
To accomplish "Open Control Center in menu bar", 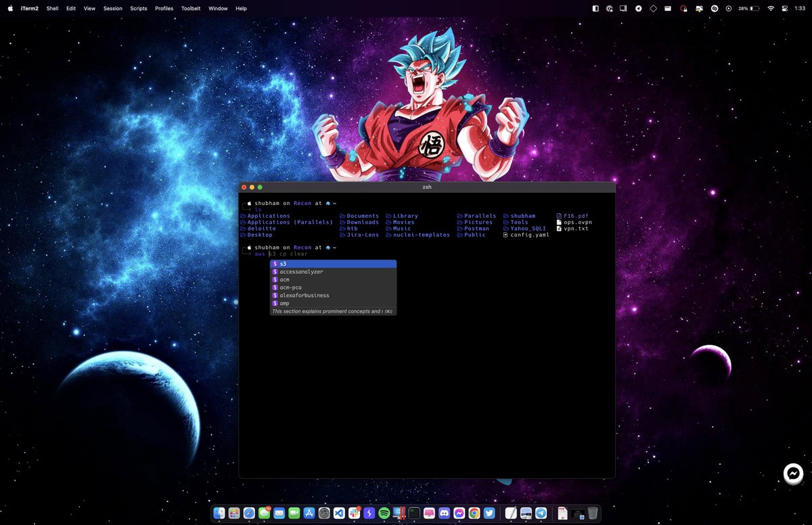I will coord(784,9).
